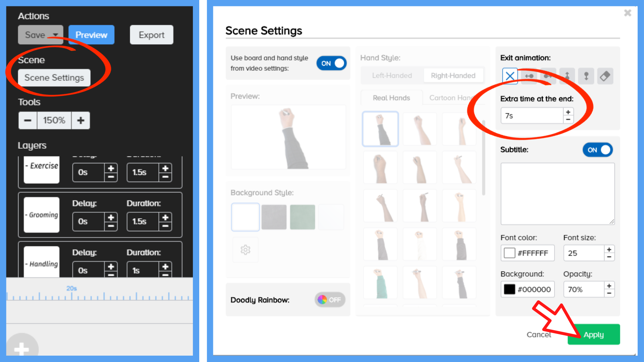Click the green Apply button
The height and width of the screenshot is (362, 644).
pyautogui.click(x=594, y=334)
